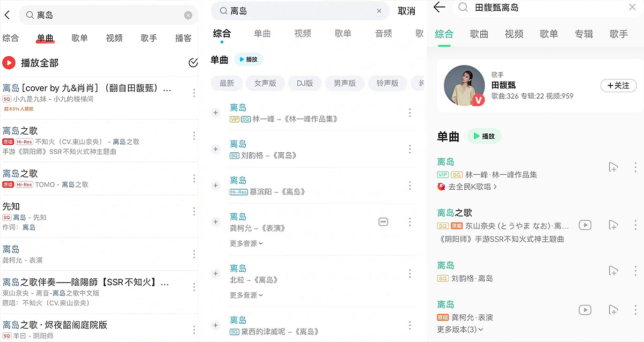The image size is (644, 342).
Task: Expand 更多音源 under 北粒 离岛
Action: [246, 295]
